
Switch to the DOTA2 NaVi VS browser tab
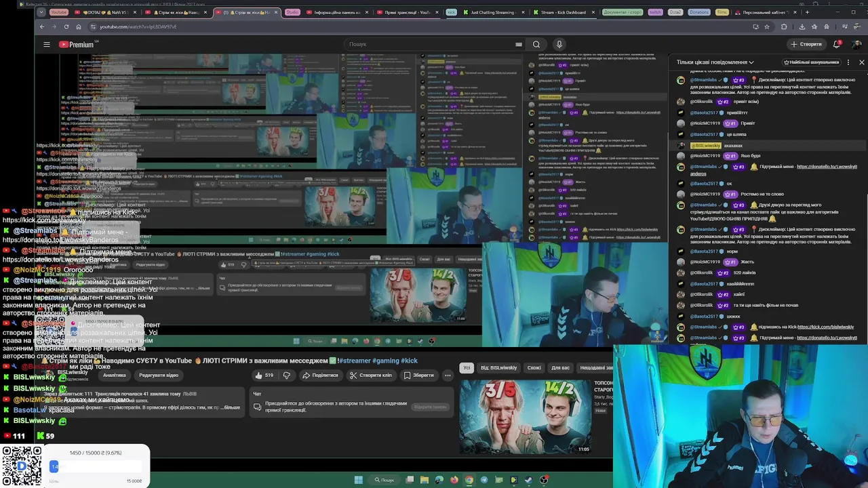[106, 12]
